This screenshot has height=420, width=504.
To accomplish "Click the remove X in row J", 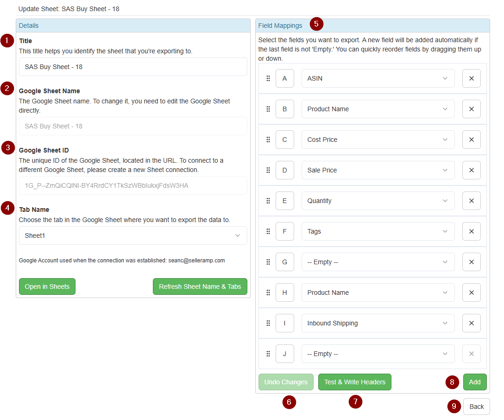I will [472, 354].
